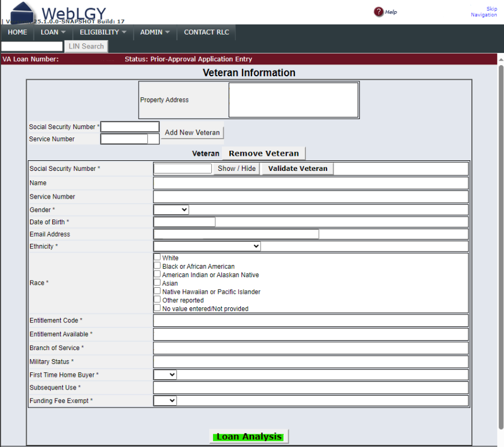
Task: Open the First Time Home Buyer dropdown
Action: [165, 375]
